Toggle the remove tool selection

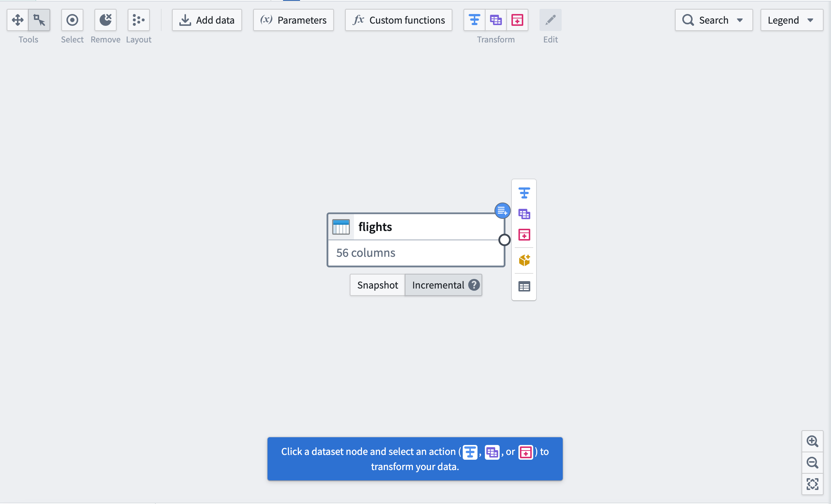(x=105, y=20)
